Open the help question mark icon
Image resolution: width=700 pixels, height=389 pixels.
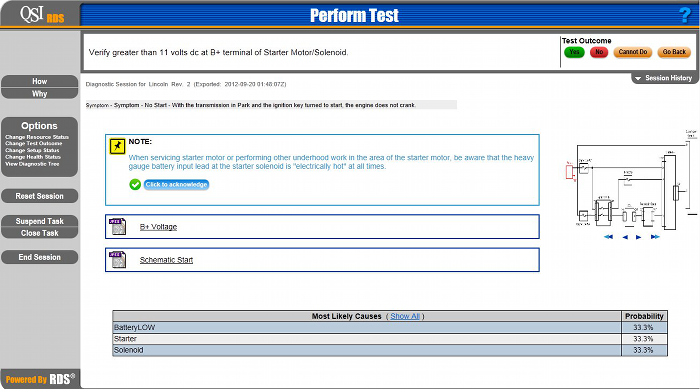tap(685, 15)
